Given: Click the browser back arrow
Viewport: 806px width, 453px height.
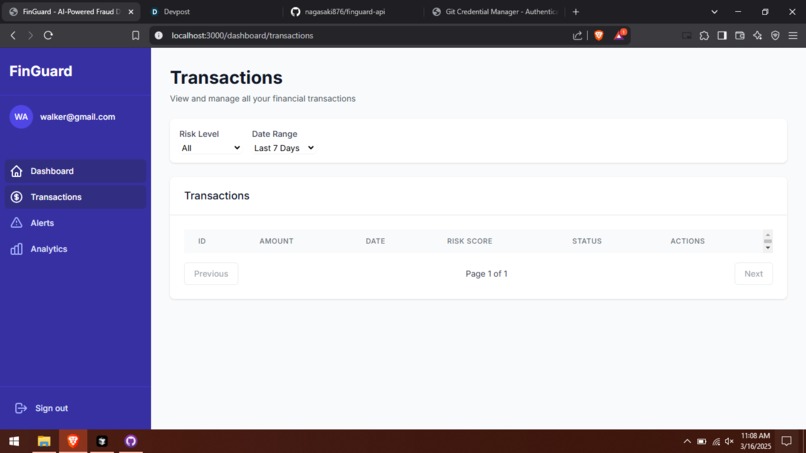Looking at the screenshot, I should (x=13, y=35).
